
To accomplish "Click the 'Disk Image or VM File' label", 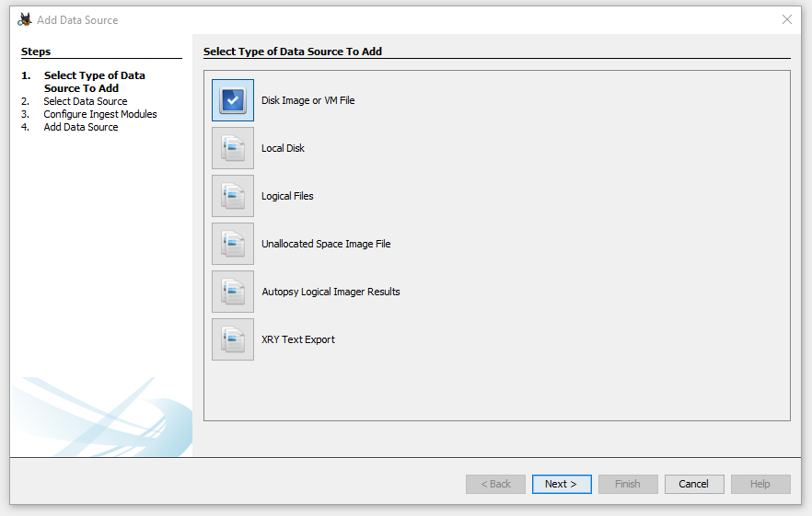I will point(308,100).
